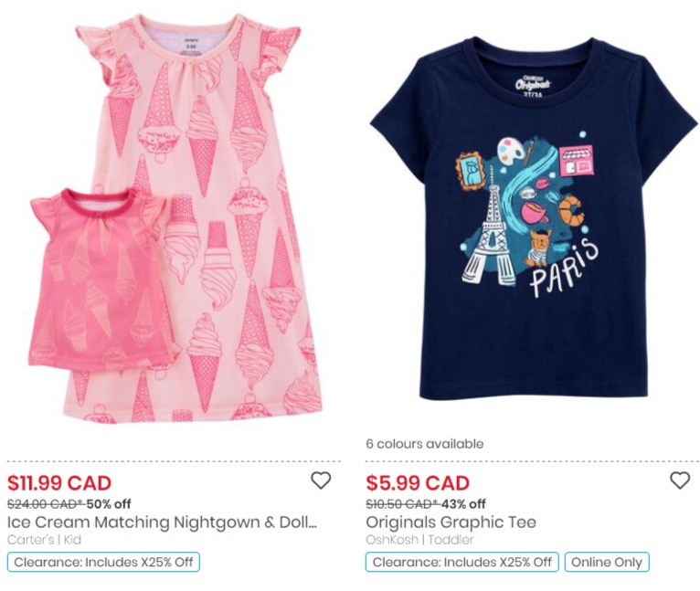Open the Ice Cream Matching Nightgown & Doll title

(x=162, y=522)
